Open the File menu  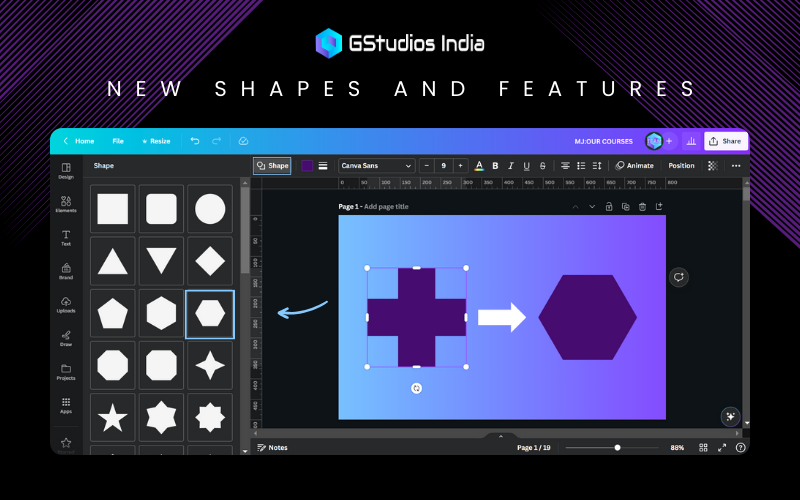tap(118, 141)
